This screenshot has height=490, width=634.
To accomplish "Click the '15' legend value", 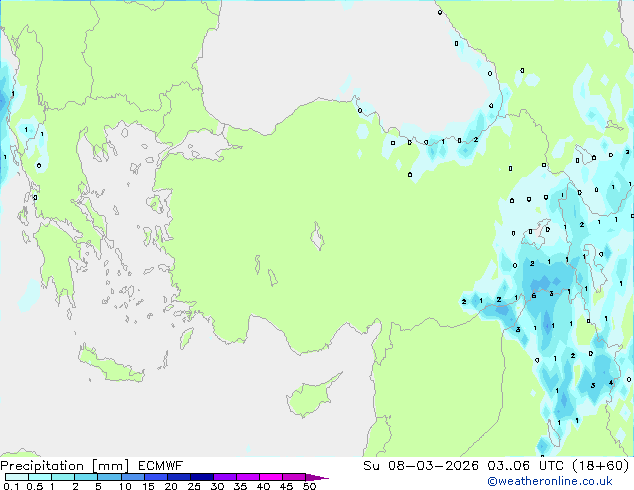I will [x=148, y=486].
